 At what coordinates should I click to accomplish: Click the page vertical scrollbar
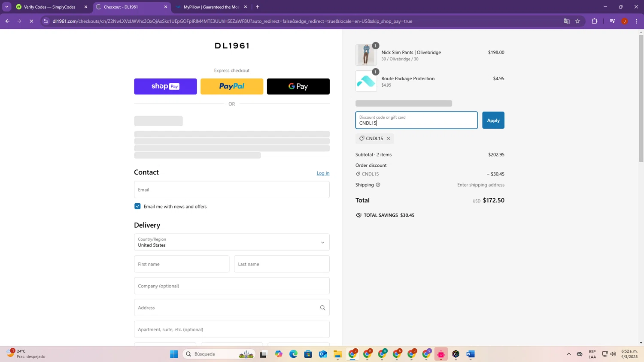pos(641,99)
